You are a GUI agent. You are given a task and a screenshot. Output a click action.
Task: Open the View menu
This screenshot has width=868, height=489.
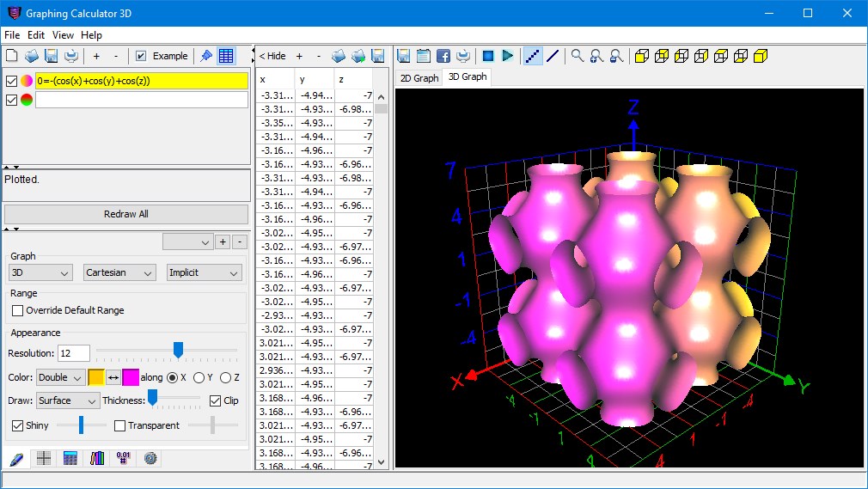[63, 35]
